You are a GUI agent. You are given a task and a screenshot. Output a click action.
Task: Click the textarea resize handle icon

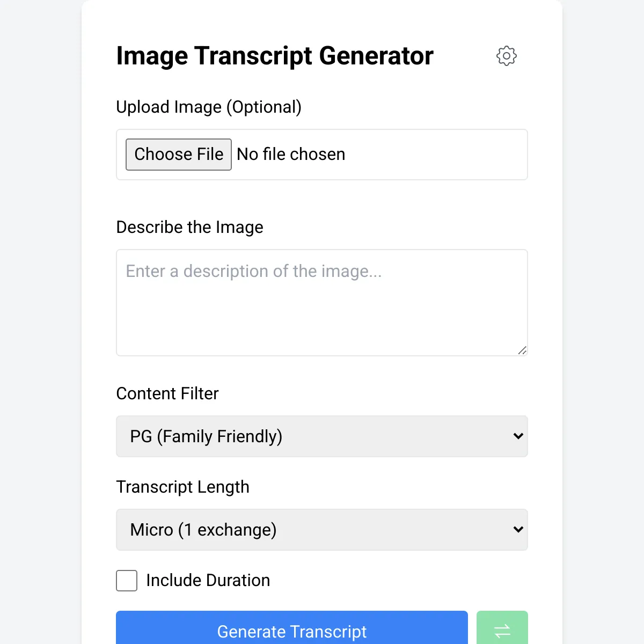tap(522, 351)
